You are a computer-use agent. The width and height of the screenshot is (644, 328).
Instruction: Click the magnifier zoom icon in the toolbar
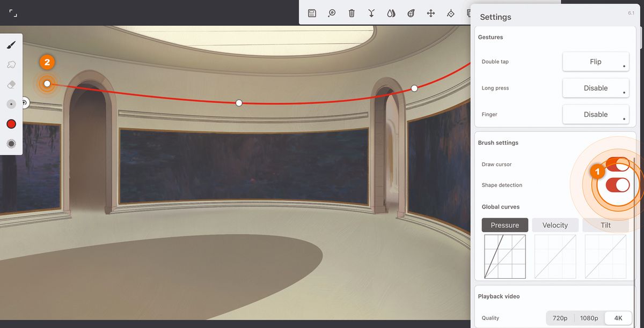click(x=331, y=13)
